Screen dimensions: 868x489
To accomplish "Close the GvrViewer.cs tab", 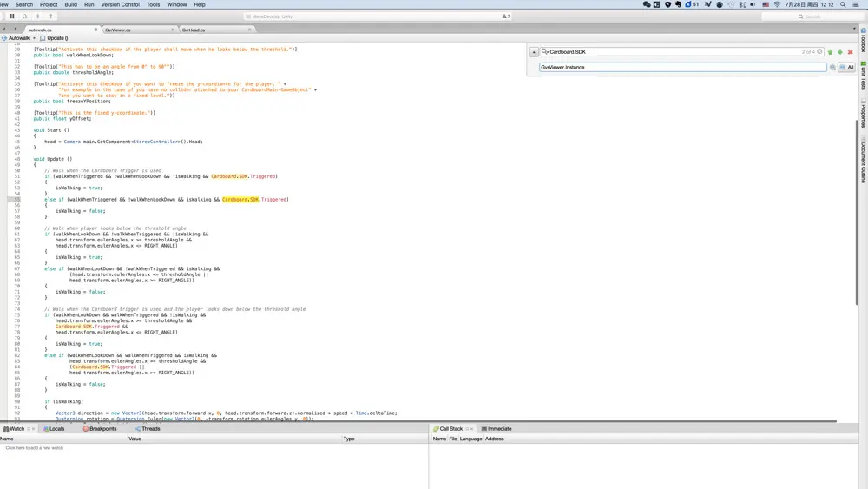I will click(x=173, y=30).
